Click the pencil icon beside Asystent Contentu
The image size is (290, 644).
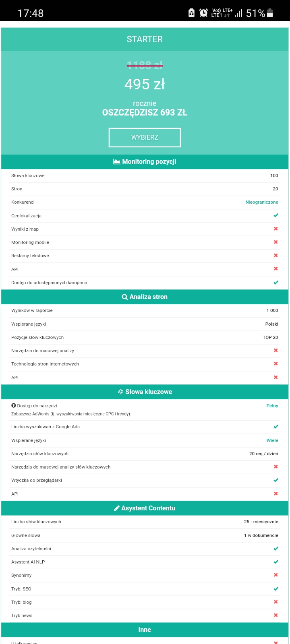click(117, 508)
